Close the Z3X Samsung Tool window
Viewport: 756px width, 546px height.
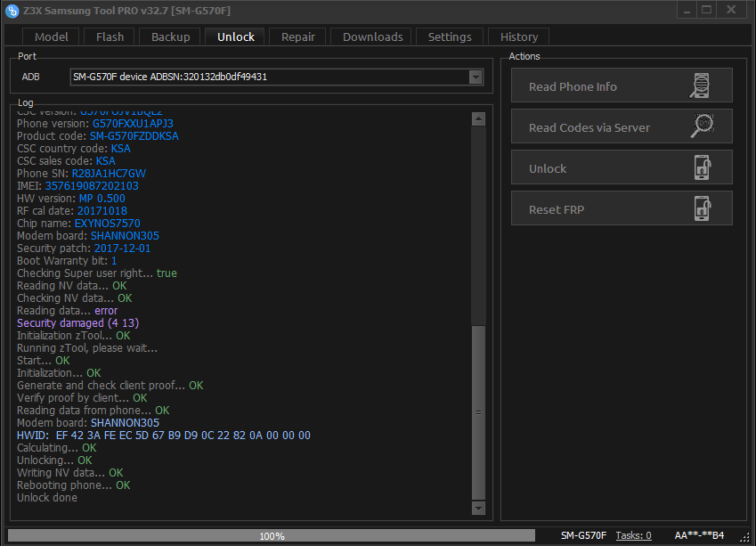pos(731,10)
